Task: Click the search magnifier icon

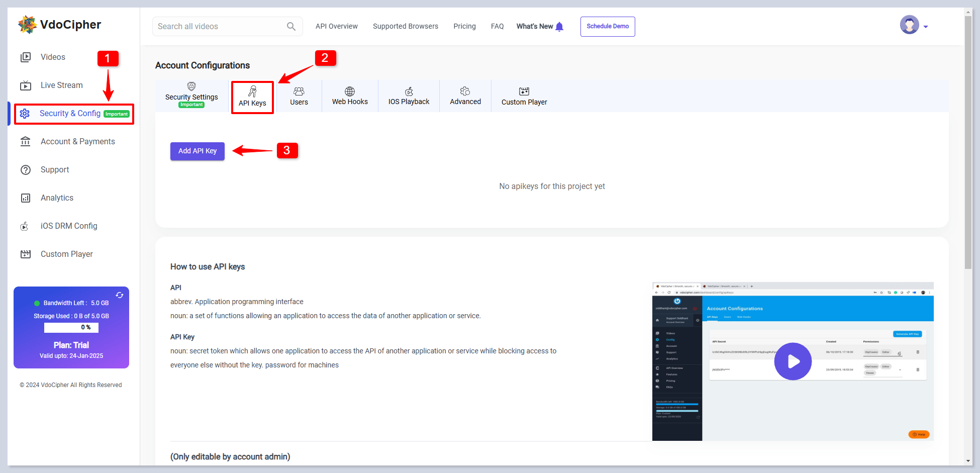Action: 291,27
